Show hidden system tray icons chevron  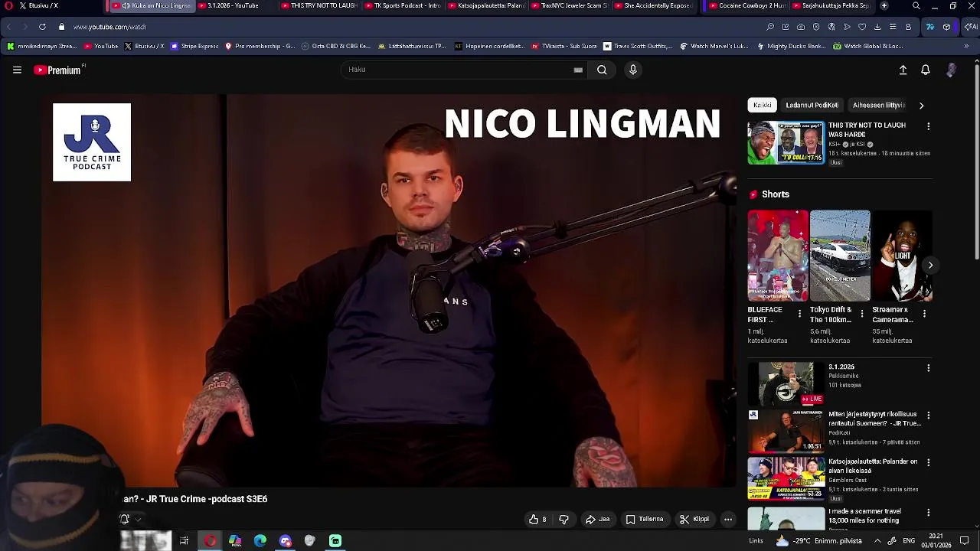point(877,541)
